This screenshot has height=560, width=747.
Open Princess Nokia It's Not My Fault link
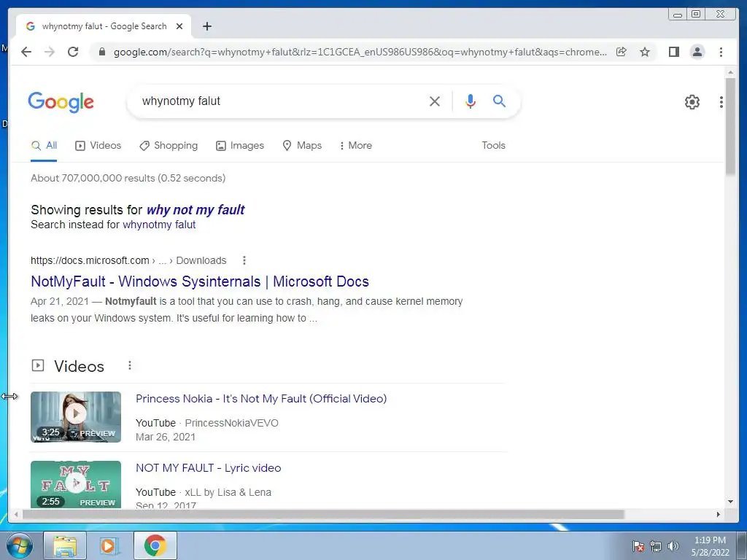261,399
